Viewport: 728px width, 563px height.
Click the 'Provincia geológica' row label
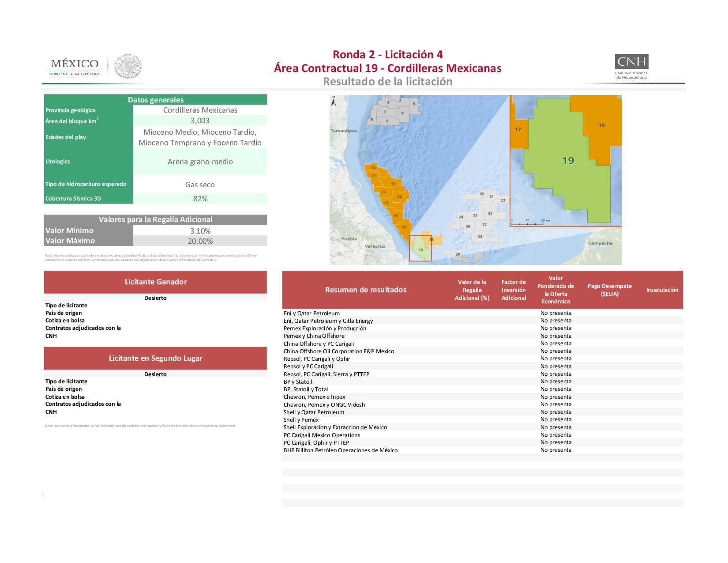(71, 110)
